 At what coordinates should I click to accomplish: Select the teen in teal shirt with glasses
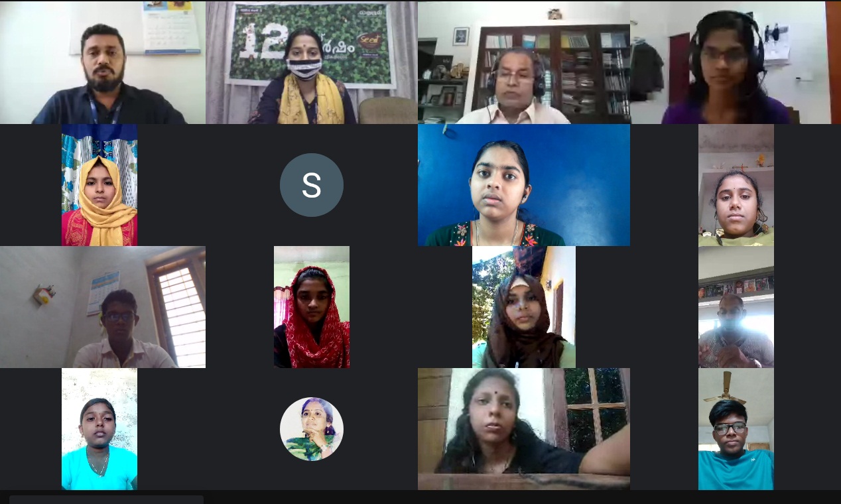tap(736, 429)
